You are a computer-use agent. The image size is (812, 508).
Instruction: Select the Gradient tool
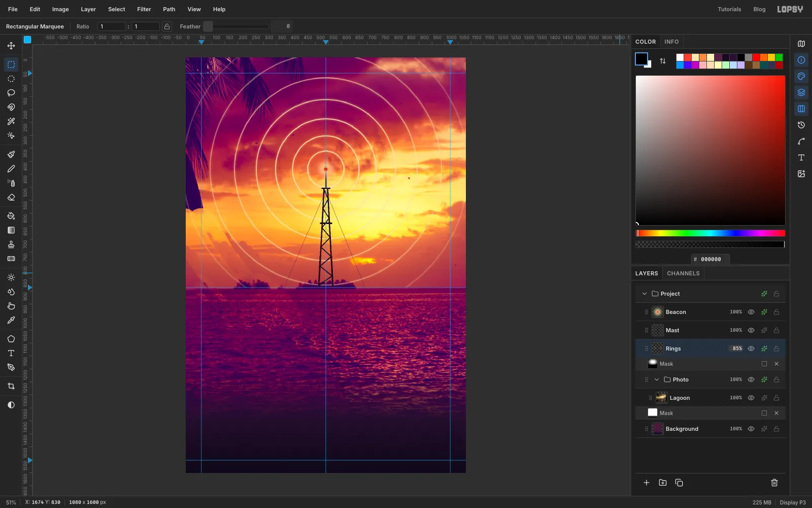tap(11, 230)
